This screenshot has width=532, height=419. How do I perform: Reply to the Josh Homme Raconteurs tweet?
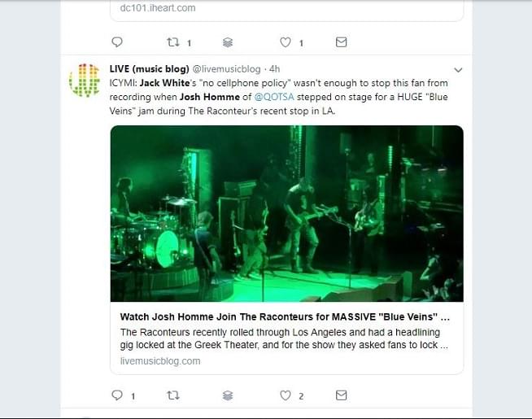tap(117, 395)
